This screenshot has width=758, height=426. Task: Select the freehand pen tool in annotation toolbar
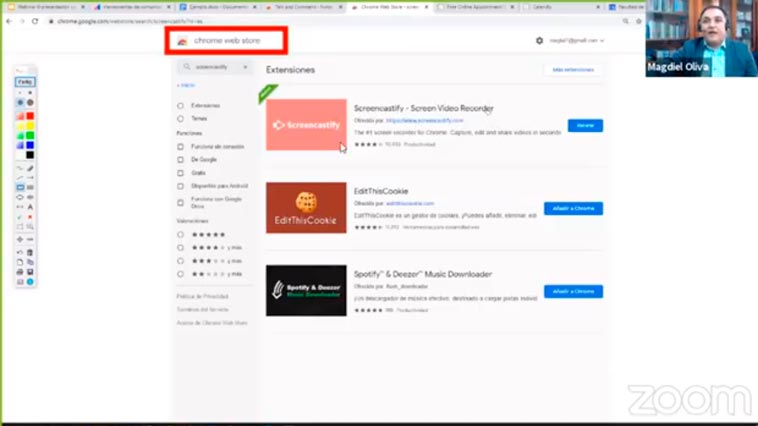(x=20, y=168)
